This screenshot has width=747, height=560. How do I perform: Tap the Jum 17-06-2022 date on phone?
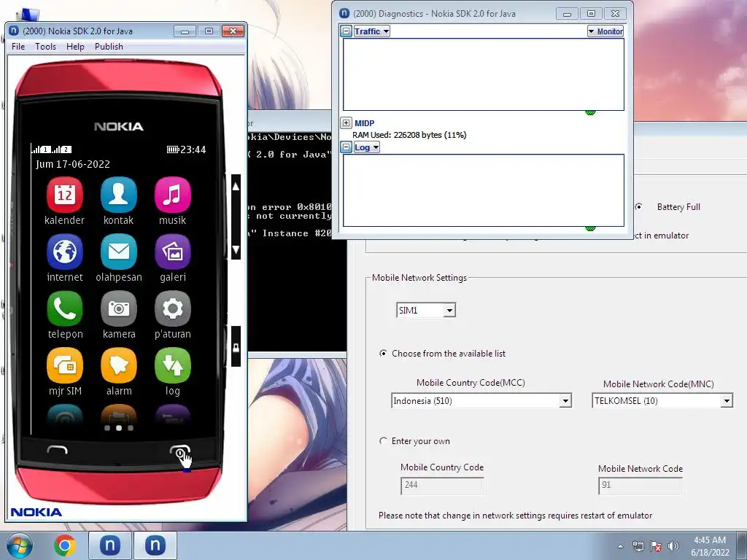(73, 164)
